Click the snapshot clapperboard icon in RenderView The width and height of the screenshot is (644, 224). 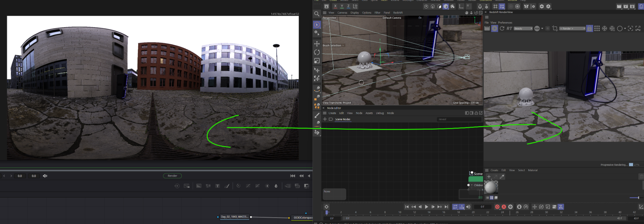click(x=487, y=28)
